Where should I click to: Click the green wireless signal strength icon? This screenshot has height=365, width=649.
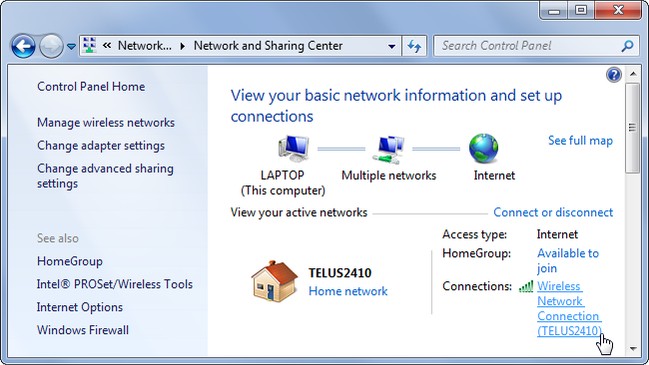tap(526, 286)
